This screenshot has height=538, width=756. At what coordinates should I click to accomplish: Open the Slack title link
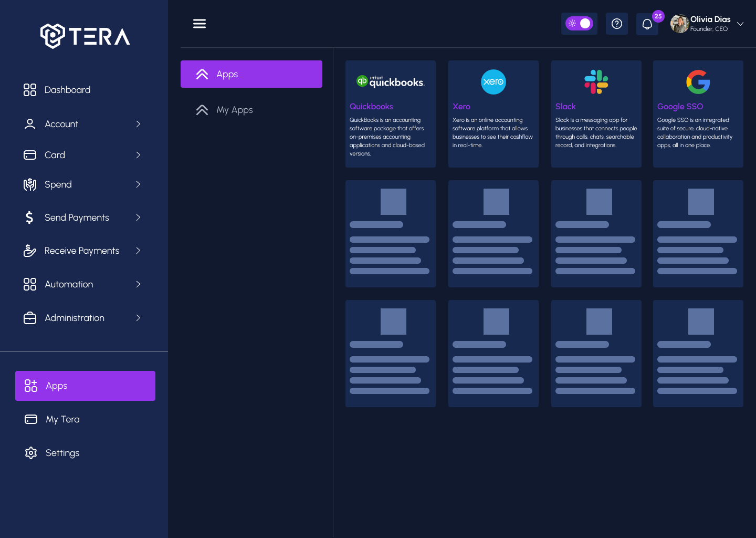[x=565, y=107]
